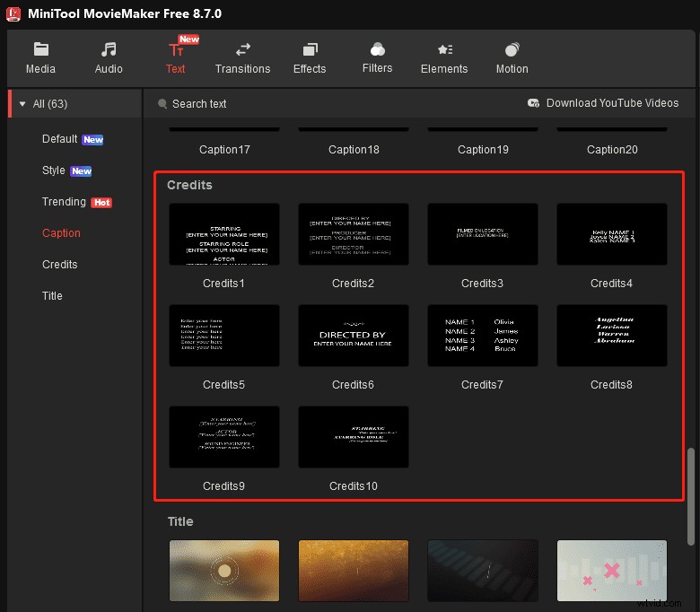Select the Credits10 thumbnail
The image size is (700, 612).
(x=354, y=437)
